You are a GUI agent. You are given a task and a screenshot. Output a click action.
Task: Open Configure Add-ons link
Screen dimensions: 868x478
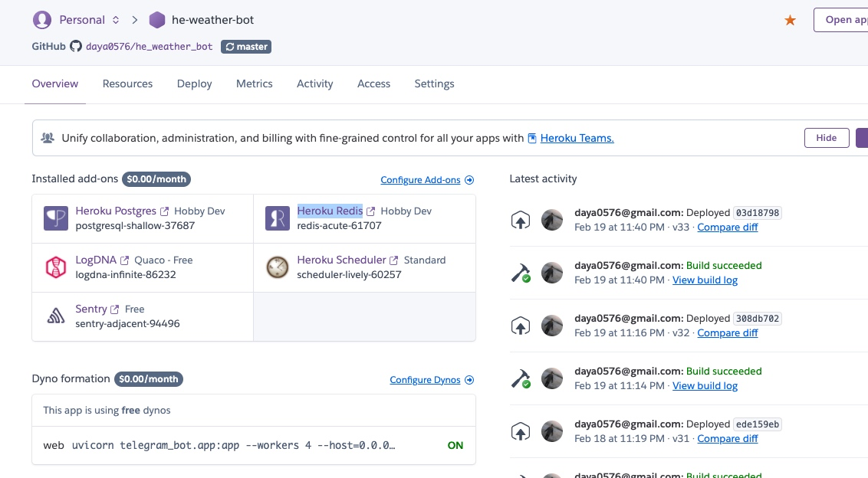(427, 180)
